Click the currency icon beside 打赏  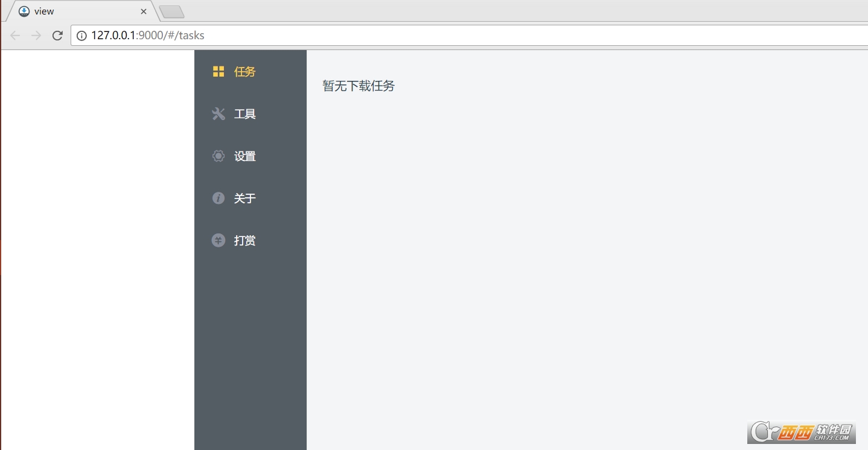(x=219, y=240)
